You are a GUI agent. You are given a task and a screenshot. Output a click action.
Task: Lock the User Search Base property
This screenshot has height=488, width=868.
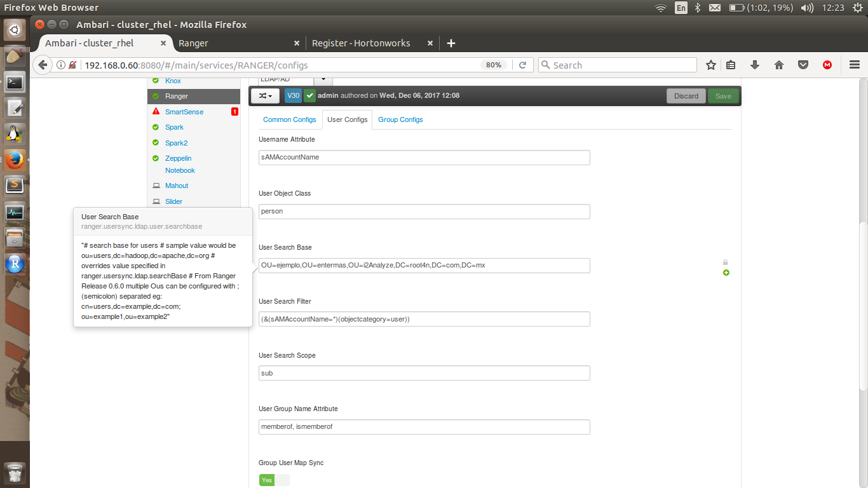pos(726,262)
